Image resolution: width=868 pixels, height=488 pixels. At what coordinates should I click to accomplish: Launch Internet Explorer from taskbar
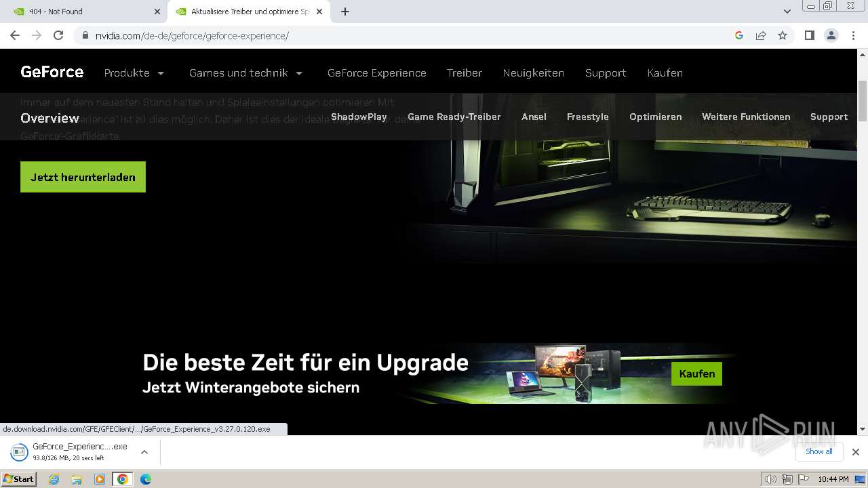point(54,479)
